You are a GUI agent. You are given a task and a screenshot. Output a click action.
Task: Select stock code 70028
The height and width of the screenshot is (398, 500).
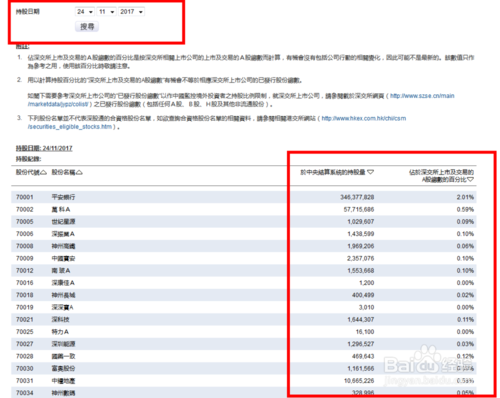coord(25,356)
